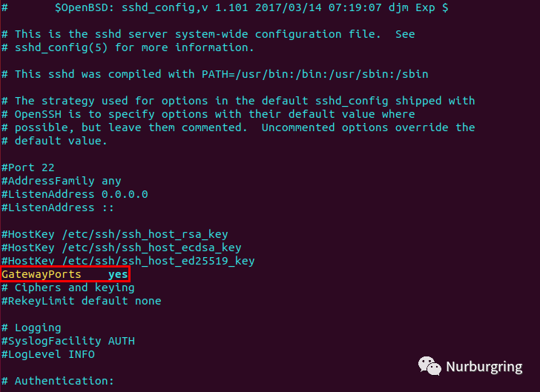
Task: Click the ssh_host_ecdsa_key HostKey path
Action: point(151,248)
